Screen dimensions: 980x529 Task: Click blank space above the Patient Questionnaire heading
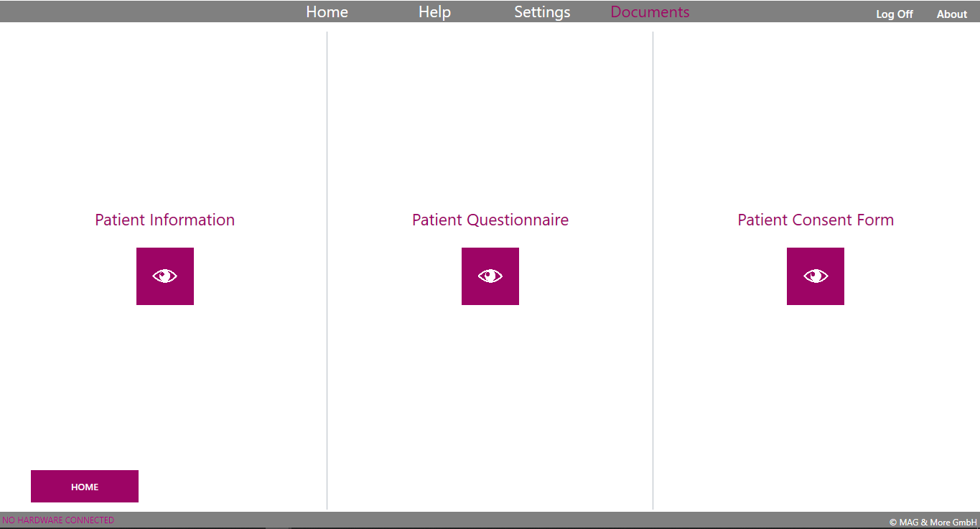(490, 122)
